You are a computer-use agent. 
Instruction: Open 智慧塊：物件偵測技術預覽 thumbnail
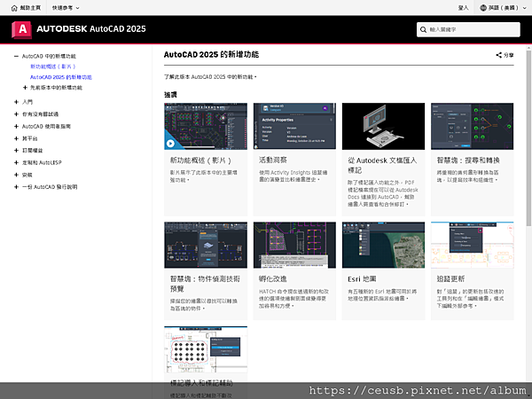(206, 245)
